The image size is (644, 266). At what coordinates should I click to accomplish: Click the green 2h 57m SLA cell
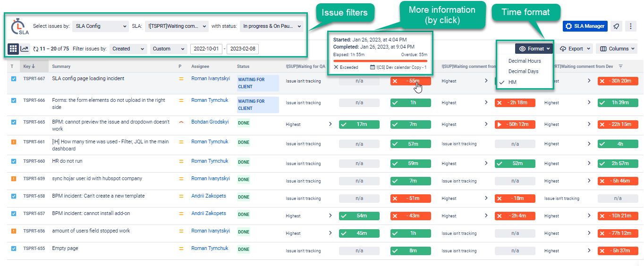618,164
